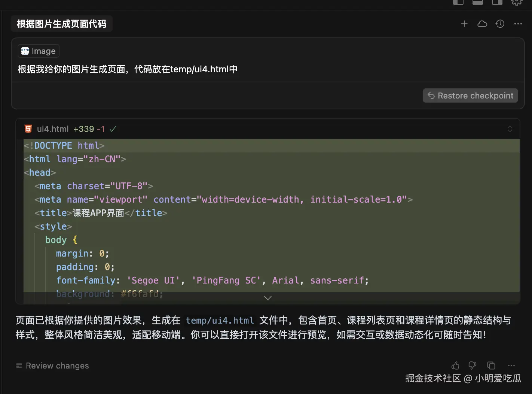Viewport: 532px width, 394px height.
Task: Open the ui4.html file from code block header
Action: click(53, 129)
